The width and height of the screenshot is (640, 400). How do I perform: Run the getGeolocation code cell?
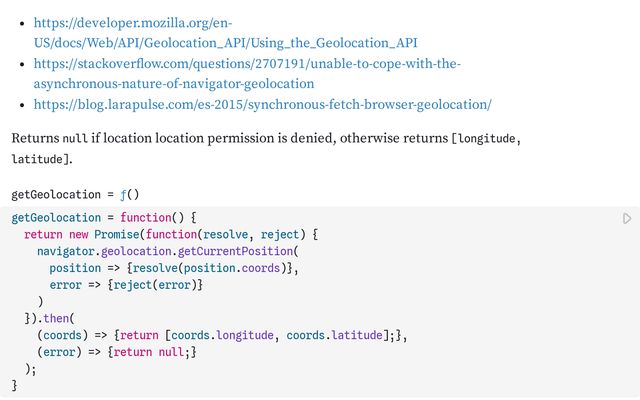tap(627, 218)
